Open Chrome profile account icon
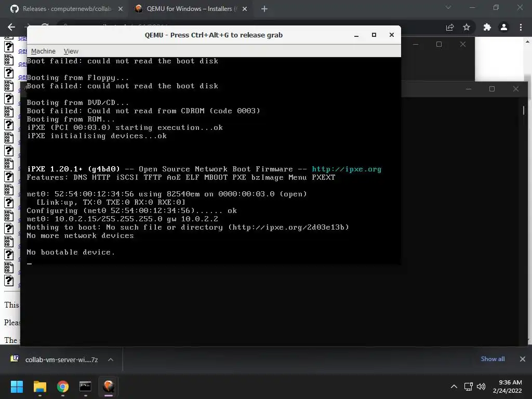Image resolution: width=532 pixels, height=399 pixels. (504, 27)
